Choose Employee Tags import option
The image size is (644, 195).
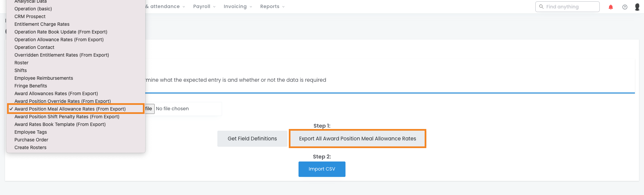click(x=31, y=132)
